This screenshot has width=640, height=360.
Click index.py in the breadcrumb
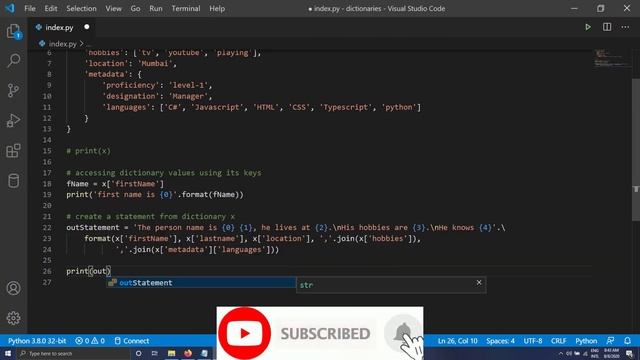[62, 44]
